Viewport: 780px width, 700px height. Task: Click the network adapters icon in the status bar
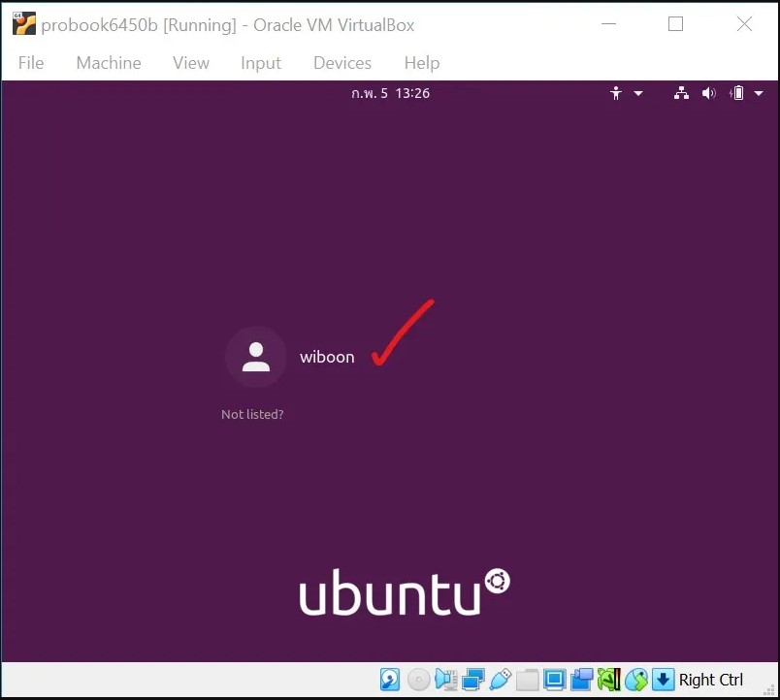pyautogui.click(x=472, y=680)
